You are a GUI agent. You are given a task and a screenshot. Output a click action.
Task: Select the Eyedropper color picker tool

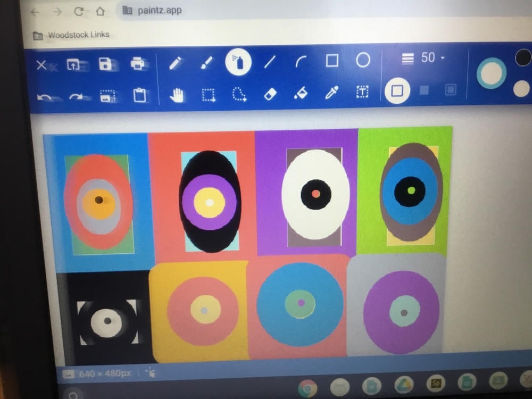click(x=331, y=92)
